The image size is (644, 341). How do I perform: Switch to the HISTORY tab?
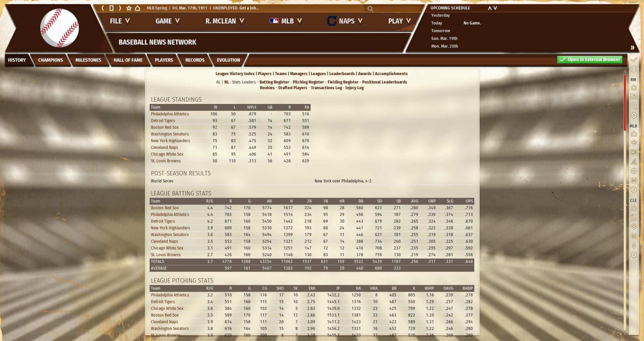17,60
